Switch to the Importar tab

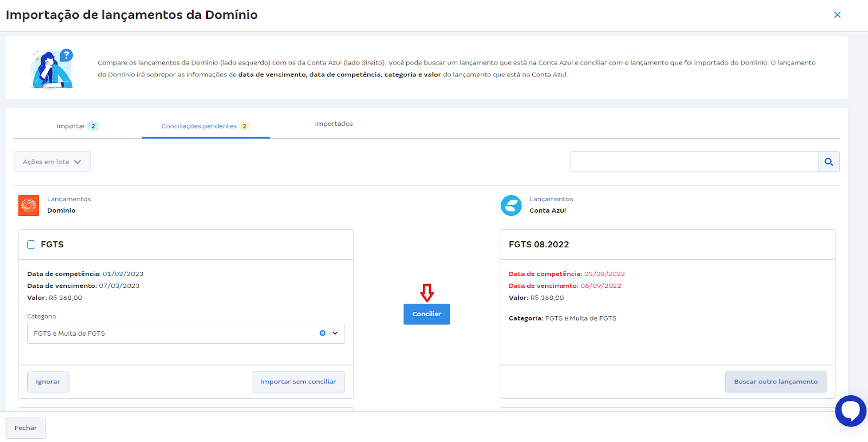click(x=78, y=126)
